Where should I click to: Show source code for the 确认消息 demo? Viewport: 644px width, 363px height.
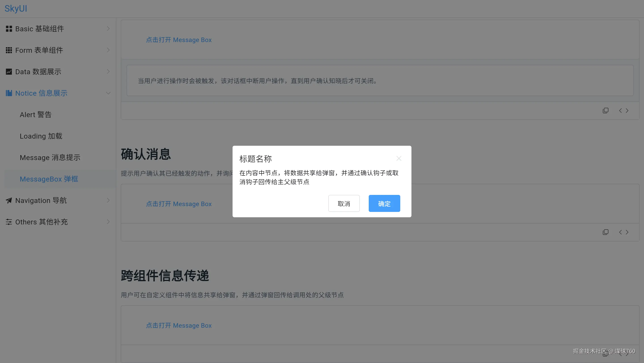(623, 232)
